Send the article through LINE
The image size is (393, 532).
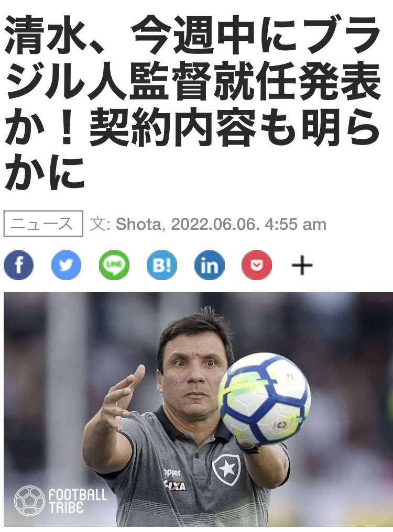click(x=114, y=265)
